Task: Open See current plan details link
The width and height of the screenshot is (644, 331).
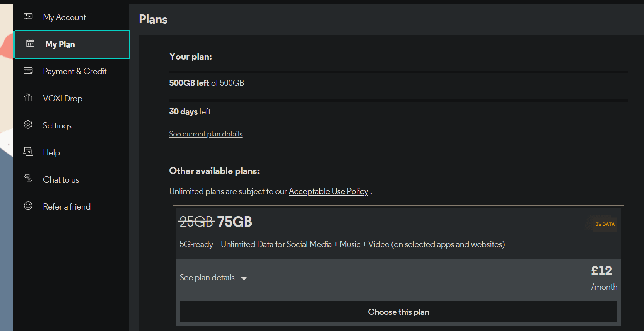Action: click(x=205, y=134)
